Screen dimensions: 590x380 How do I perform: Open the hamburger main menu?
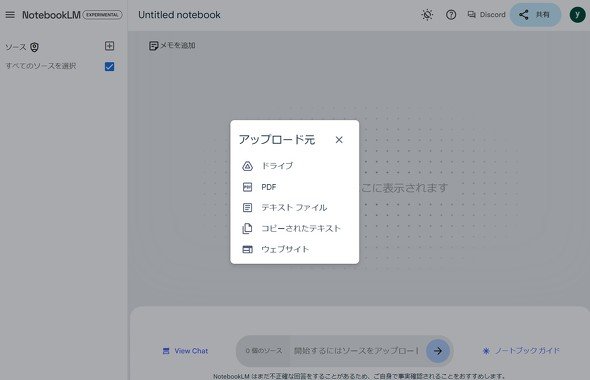[x=10, y=15]
